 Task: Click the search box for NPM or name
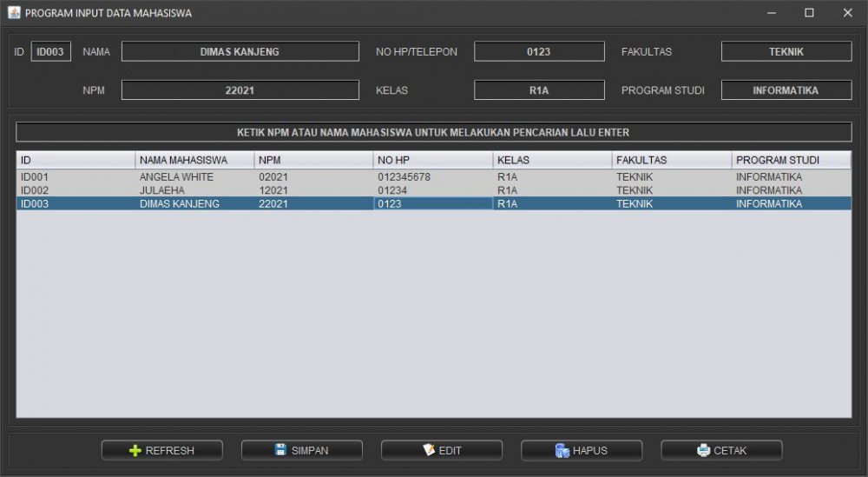coord(433,133)
